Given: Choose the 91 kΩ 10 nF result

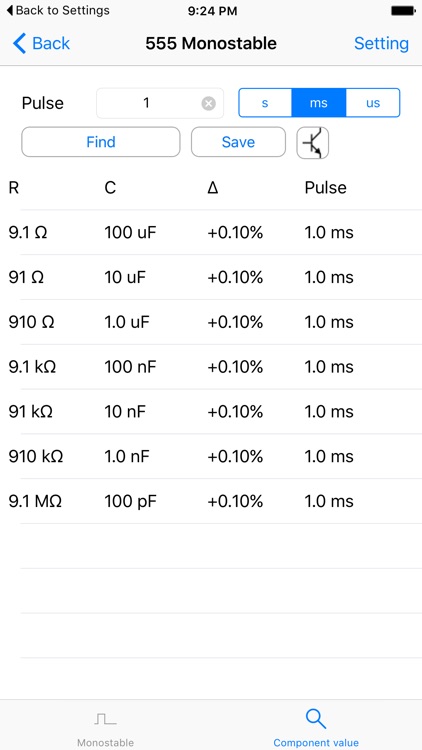Looking at the screenshot, I should click(211, 411).
